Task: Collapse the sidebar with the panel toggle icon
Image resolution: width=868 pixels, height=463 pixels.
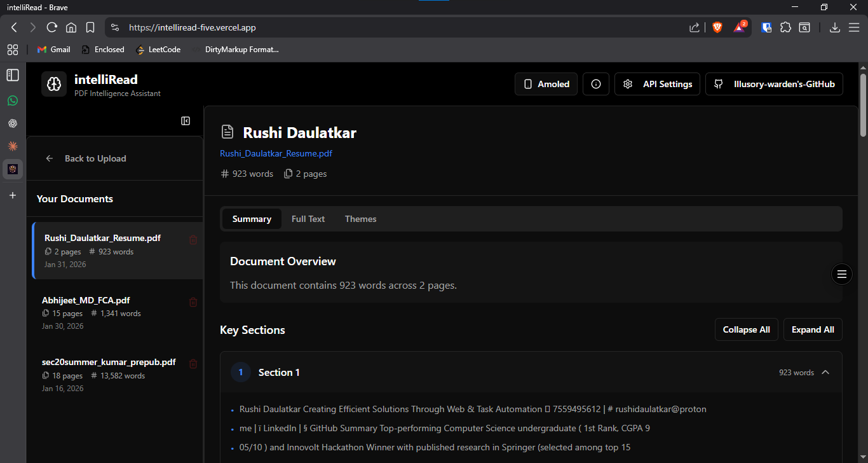Action: (185, 120)
